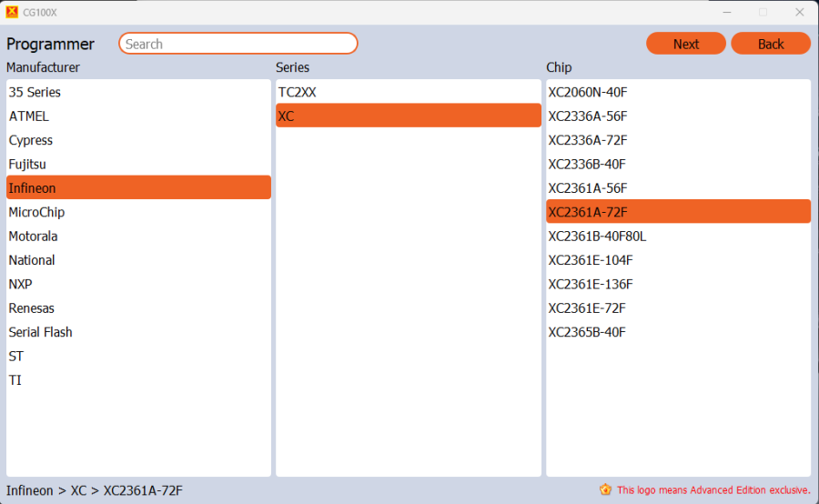Select Renesas manufacturer

(32, 308)
